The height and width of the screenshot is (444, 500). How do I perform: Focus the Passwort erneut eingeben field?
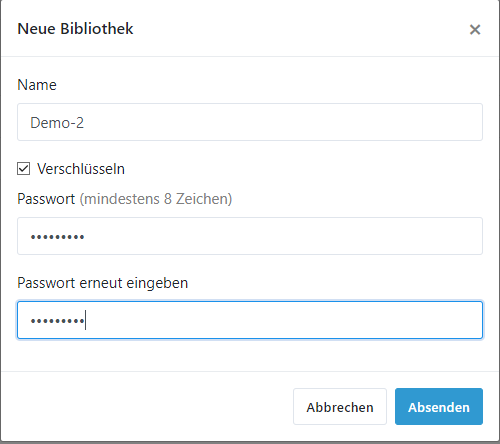click(x=250, y=320)
